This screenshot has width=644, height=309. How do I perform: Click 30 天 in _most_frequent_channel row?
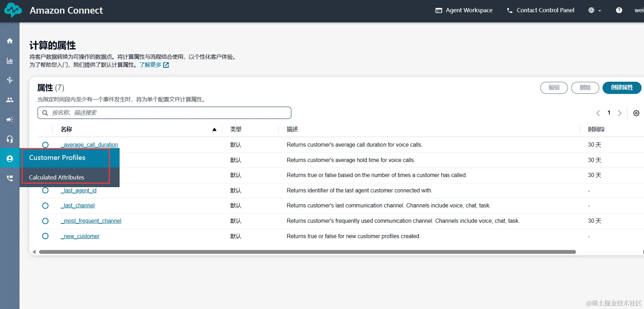click(x=594, y=221)
